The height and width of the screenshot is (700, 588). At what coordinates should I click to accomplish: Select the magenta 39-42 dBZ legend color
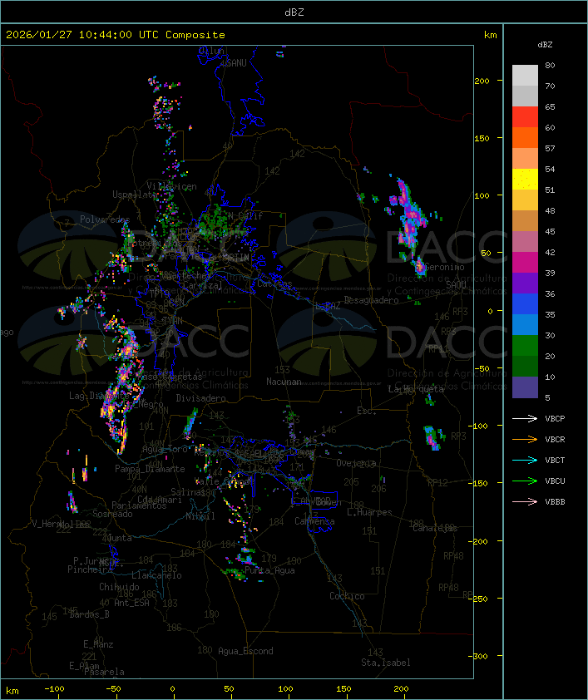click(525, 263)
